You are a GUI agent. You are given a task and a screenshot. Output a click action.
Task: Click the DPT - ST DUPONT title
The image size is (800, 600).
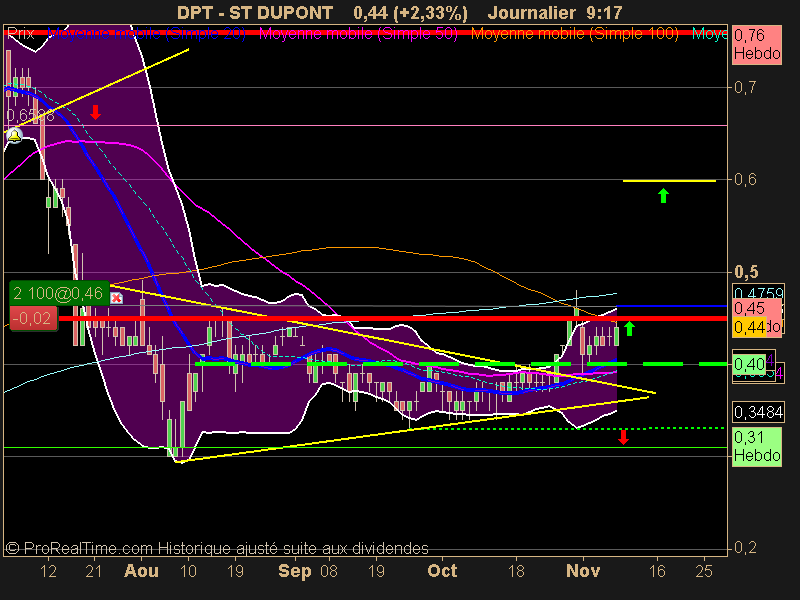point(255,12)
